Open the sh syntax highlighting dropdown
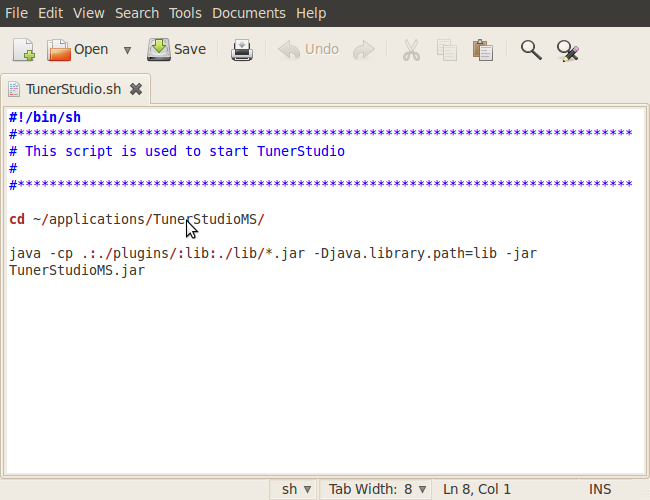 click(x=294, y=489)
